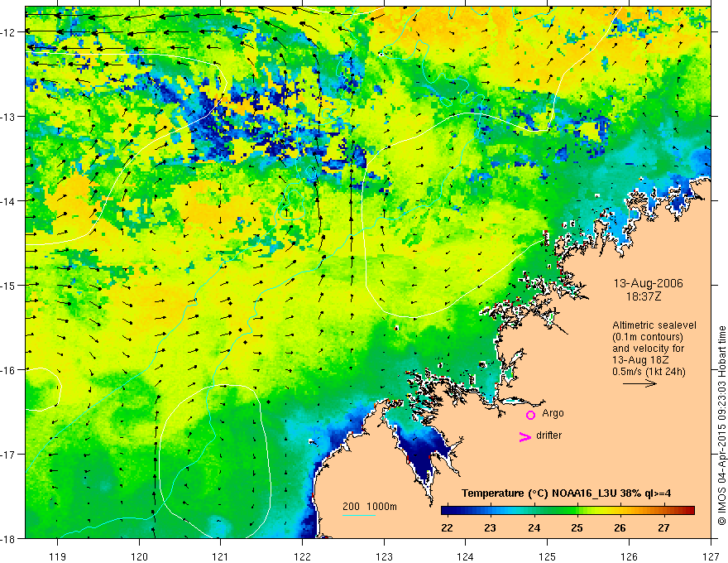Click the 'and velocity for' text line
This screenshot has width=728, height=563.
click(x=648, y=349)
